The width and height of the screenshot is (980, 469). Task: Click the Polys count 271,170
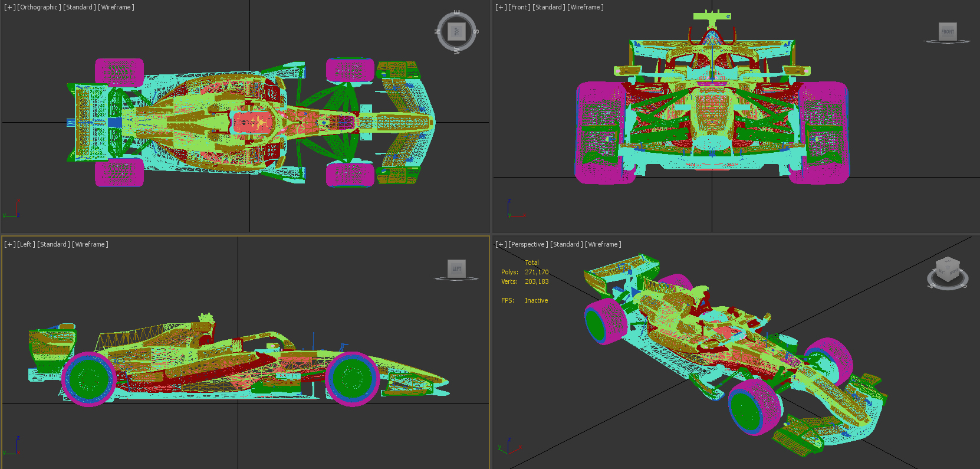pyautogui.click(x=537, y=272)
